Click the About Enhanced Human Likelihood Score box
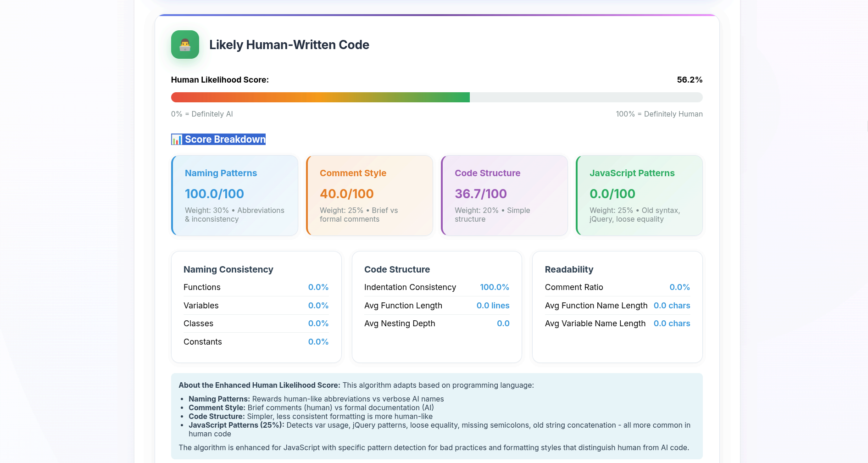The width and height of the screenshot is (868, 463). click(436, 416)
